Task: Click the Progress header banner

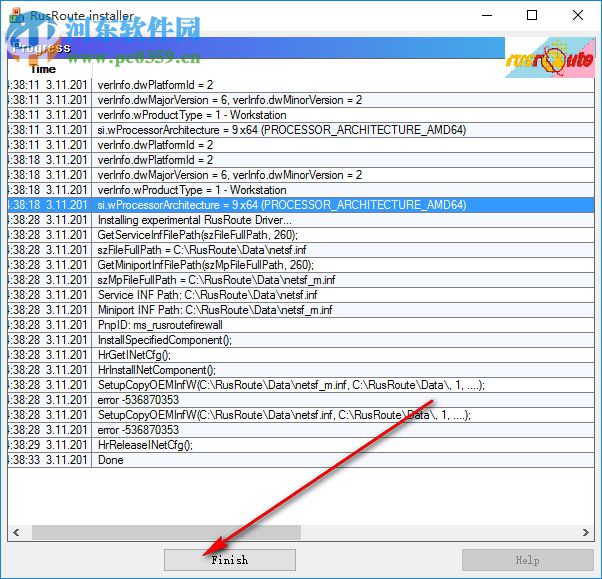Action: [256, 48]
